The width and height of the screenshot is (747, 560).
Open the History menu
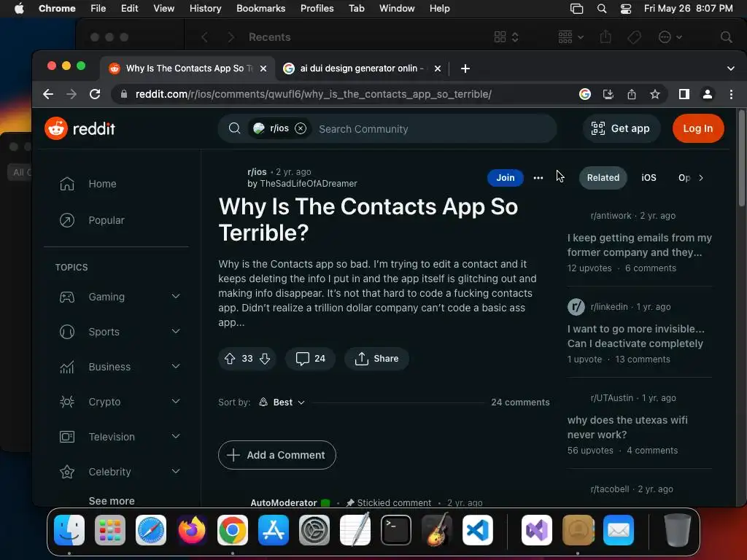pyautogui.click(x=205, y=9)
